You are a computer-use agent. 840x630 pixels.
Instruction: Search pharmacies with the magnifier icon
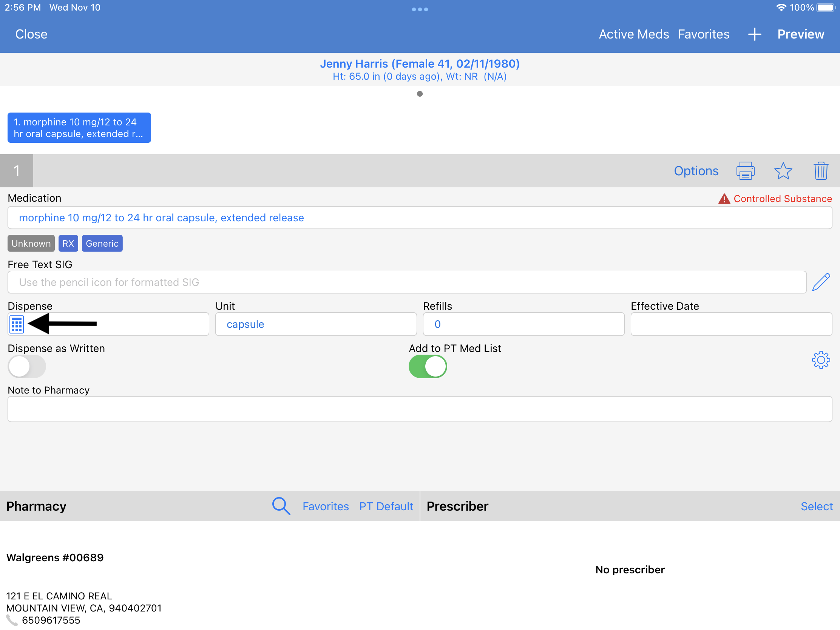click(281, 506)
